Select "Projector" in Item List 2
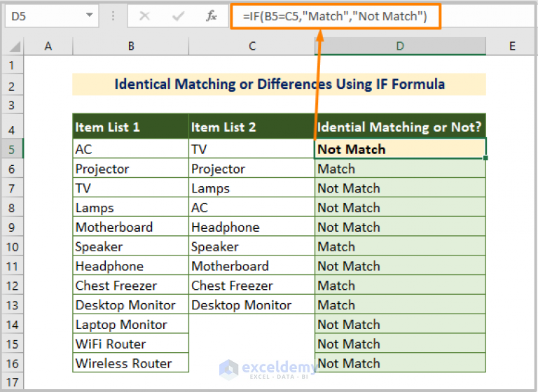 pos(252,169)
